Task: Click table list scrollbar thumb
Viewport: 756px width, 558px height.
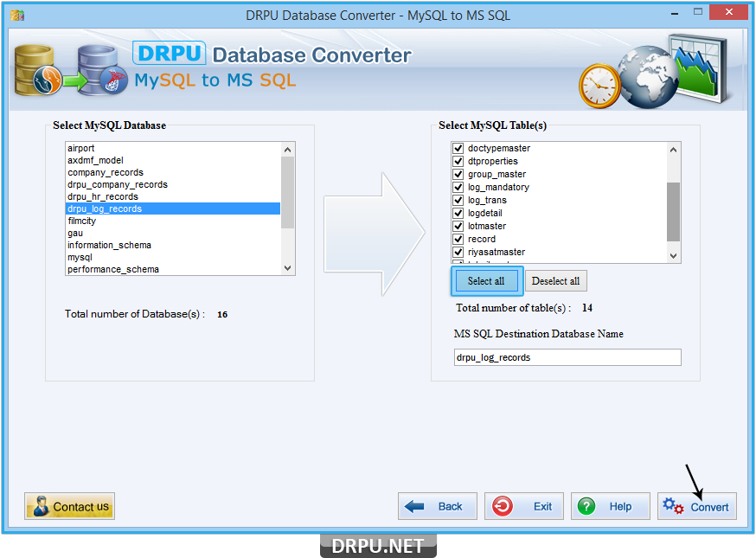Action: pyautogui.click(x=674, y=212)
